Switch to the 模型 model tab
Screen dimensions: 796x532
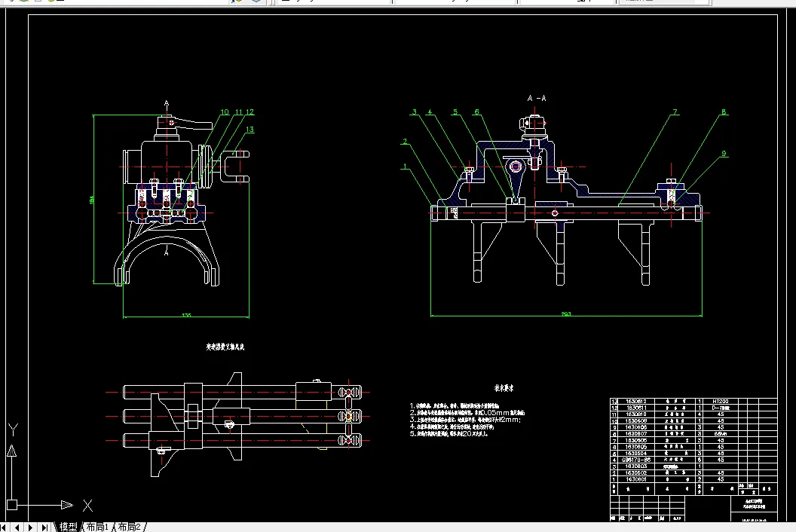68,527
